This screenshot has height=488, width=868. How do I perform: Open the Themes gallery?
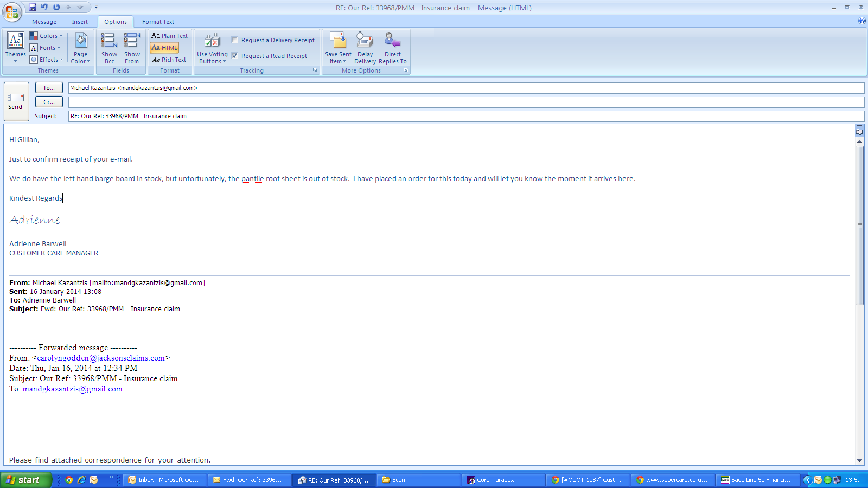click(x=15, y=47)
